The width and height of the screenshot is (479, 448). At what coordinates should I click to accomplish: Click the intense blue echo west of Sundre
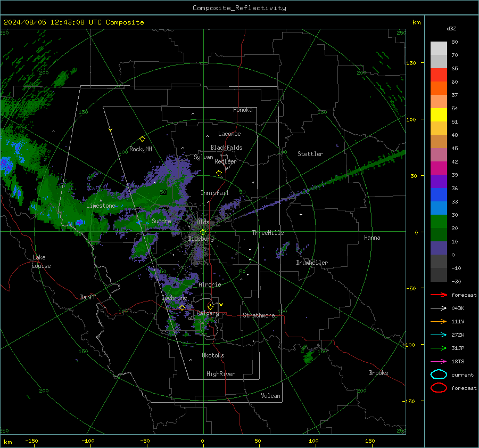(x=80, y=222)
